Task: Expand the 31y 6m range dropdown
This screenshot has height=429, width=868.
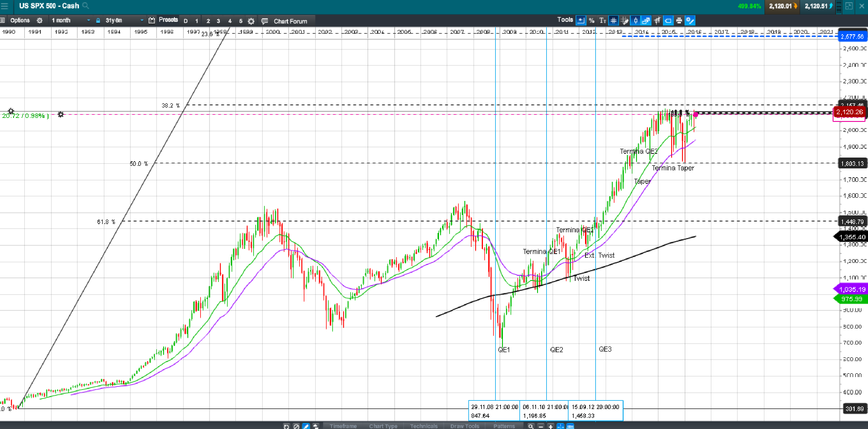Action: (141, 21)
